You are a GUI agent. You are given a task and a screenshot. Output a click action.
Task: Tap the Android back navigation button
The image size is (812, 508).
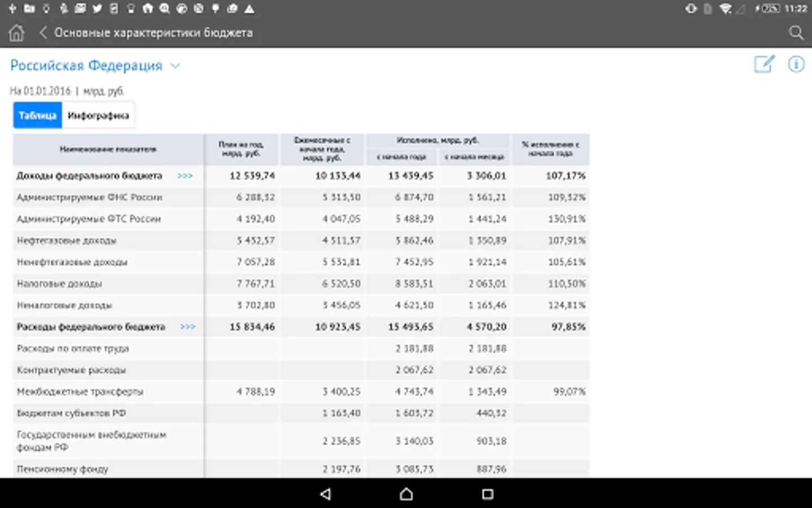[325, 494]
